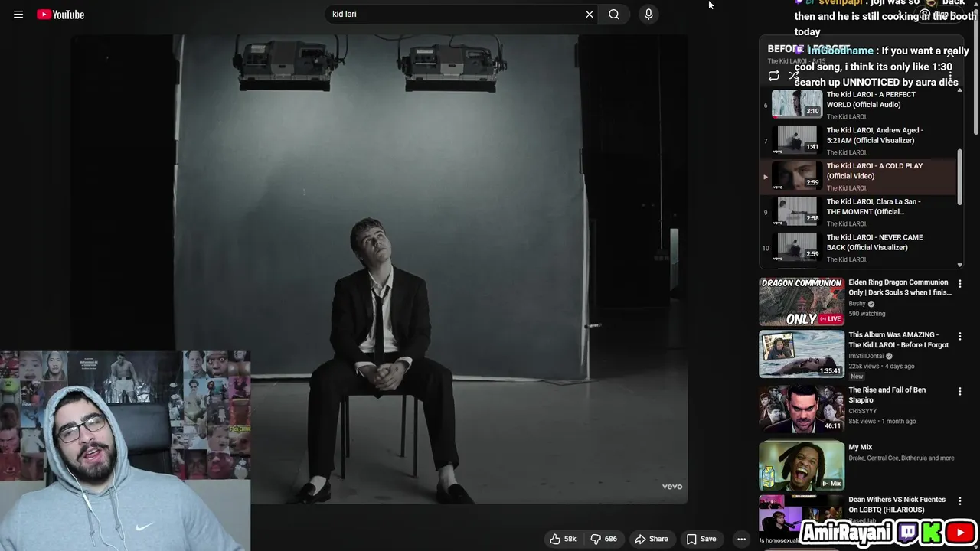
Task: Open 'This Album Was AMAZING' video thumbnail
Action: pyautogui.click(x=802, y=354)
